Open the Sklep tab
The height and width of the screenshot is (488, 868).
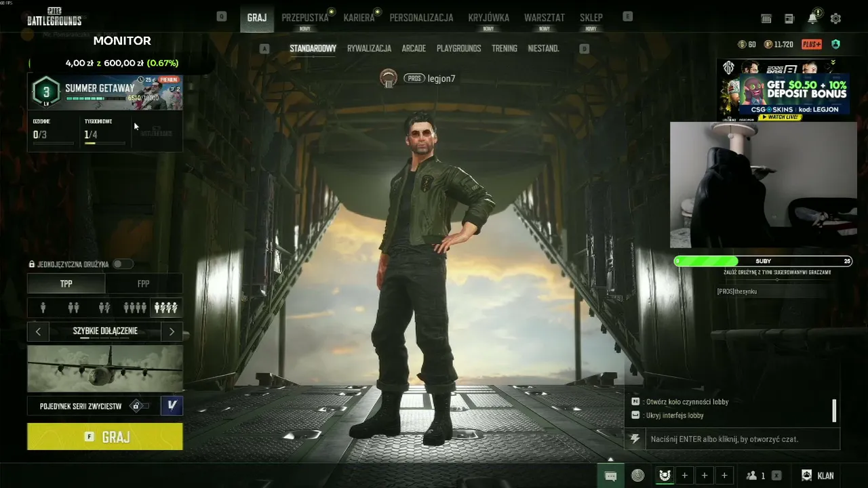[591, 18]
